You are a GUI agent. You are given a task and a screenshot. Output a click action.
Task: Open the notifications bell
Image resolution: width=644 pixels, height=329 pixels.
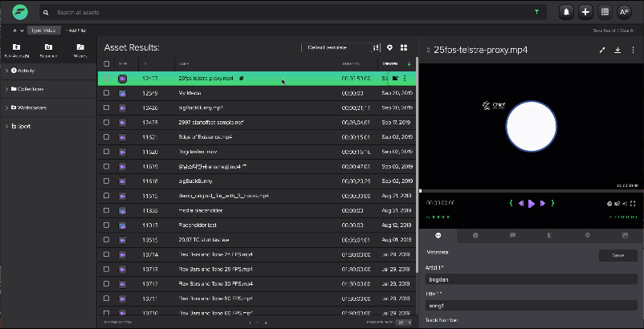click(567, 12)
